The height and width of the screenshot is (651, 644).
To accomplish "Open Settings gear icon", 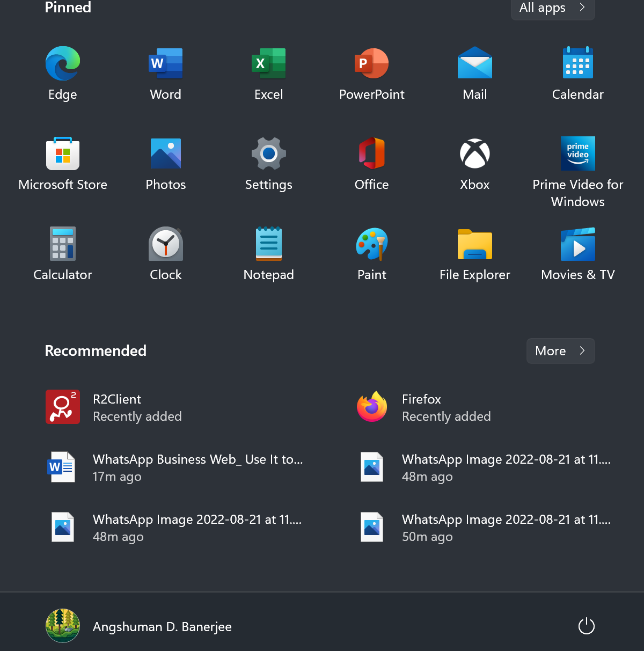I will point(269,153).
